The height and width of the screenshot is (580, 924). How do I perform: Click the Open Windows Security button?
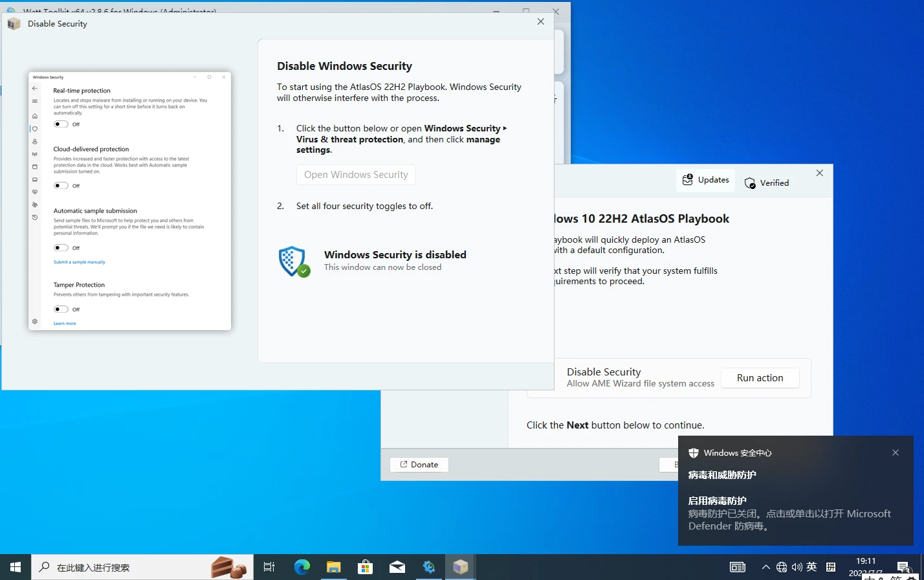pos(356,175)
